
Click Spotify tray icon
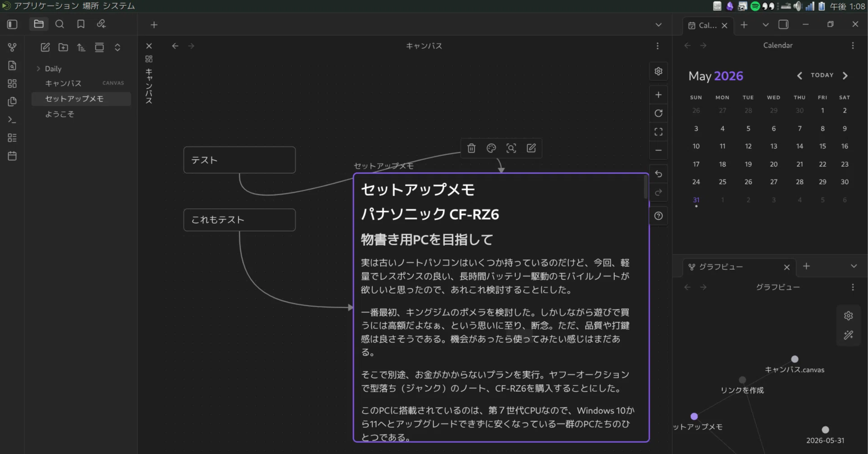755,6
